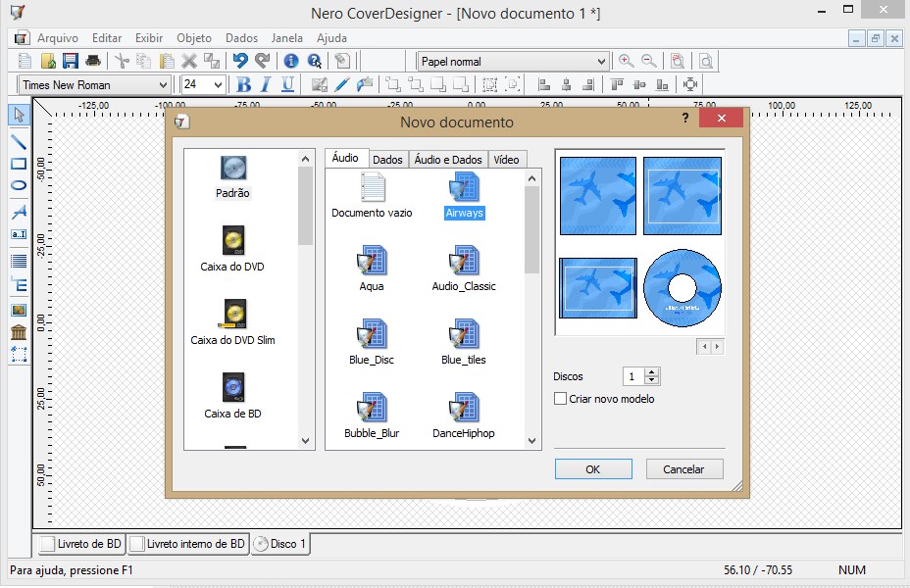Click the Paste clipboard icon
Screen dimensions: 910x588
167,61
